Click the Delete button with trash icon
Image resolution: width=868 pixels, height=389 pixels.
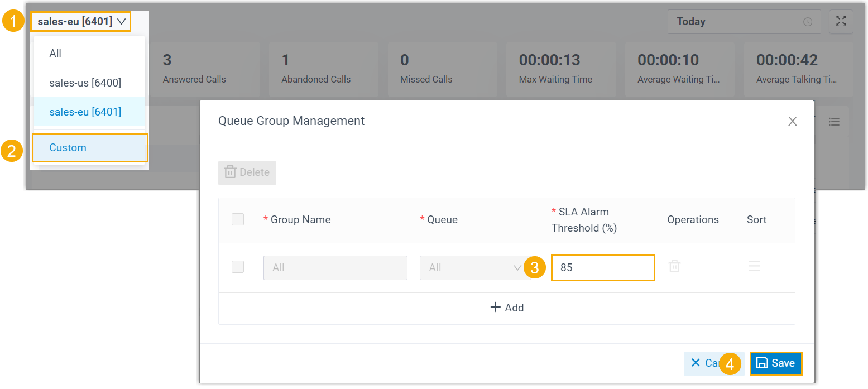click(247, 172)
